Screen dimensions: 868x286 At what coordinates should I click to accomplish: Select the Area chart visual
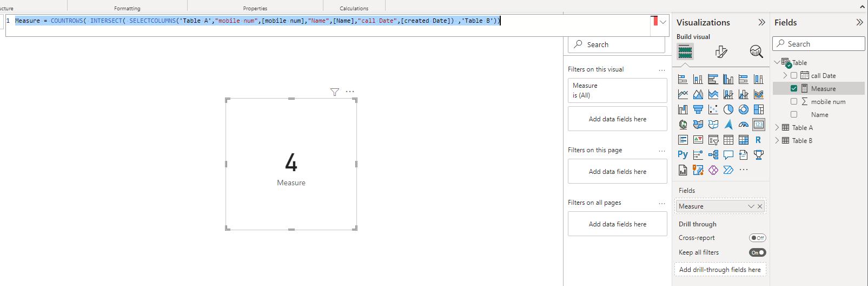(698, 94)
